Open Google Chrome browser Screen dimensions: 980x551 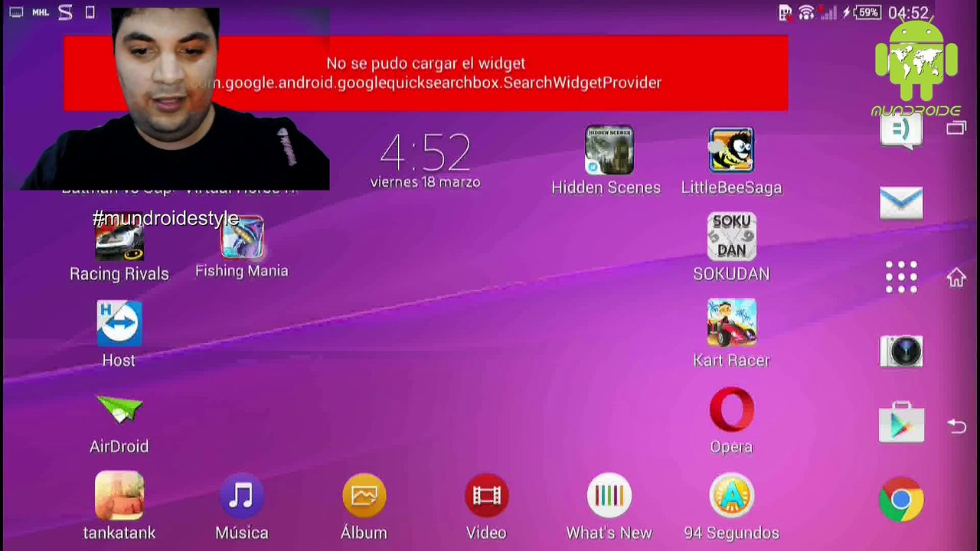pyautogui.click(x=901, y=499)
